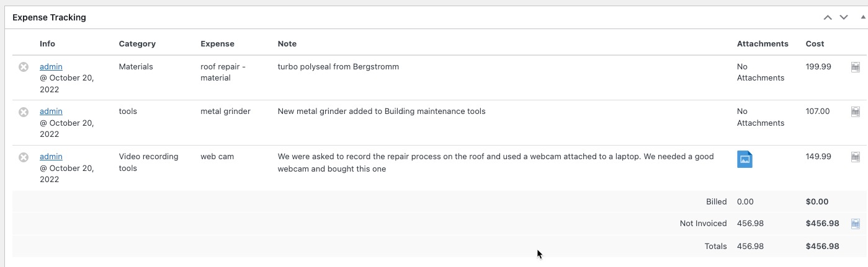Remove the roof repair material expense
The width and height of the screenshot is (868, 267).
[x=24, y=67]
